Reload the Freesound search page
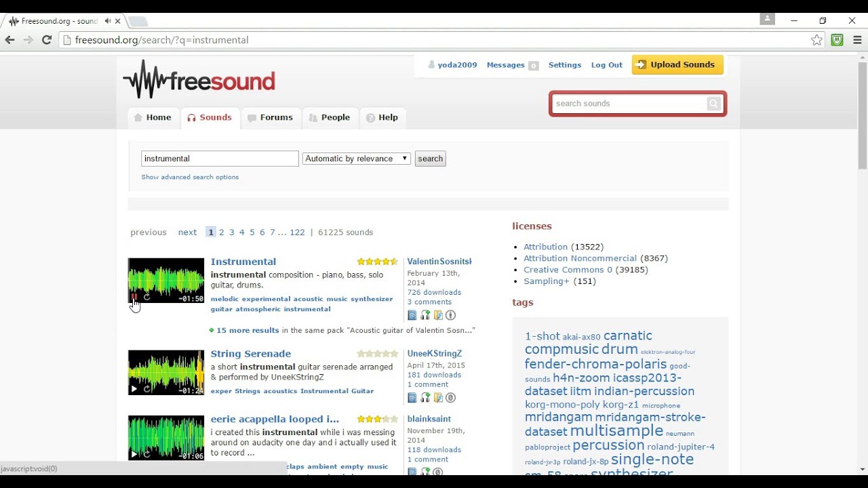Screen dimensions: 868x488 click(x=47, y=40)
